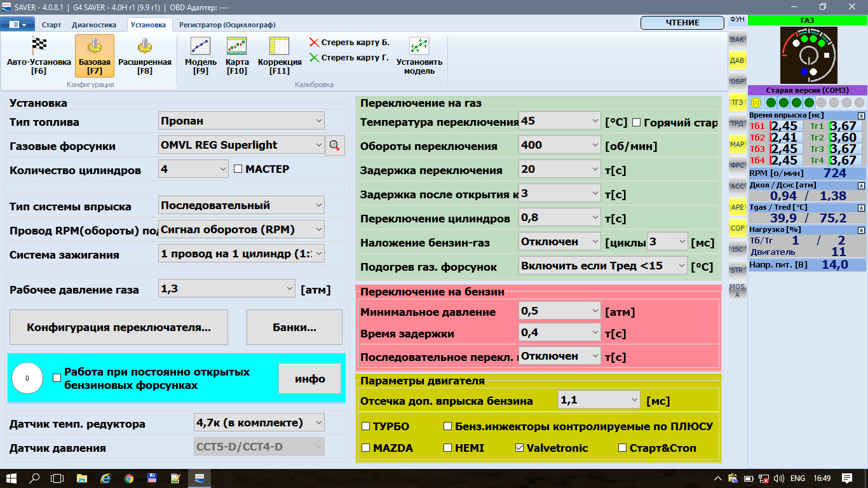Collapse Дкол / Дсис panel
Screen dimensions: 868x488
point(861,186)
